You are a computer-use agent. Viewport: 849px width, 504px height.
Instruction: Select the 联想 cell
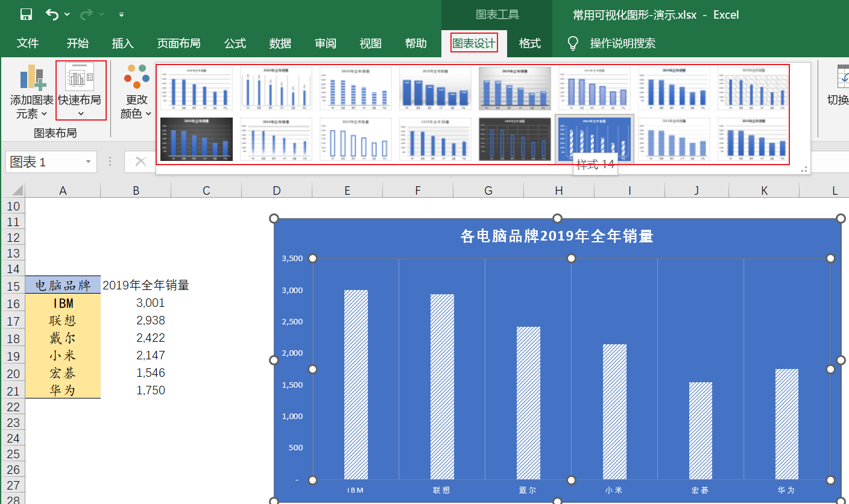coord(63,320)
